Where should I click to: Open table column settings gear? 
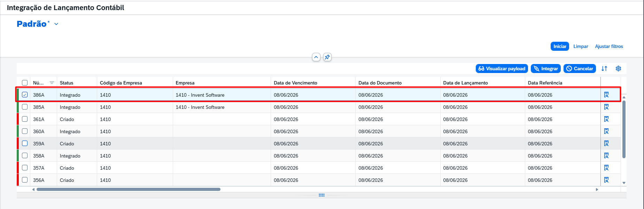(618, 69)
